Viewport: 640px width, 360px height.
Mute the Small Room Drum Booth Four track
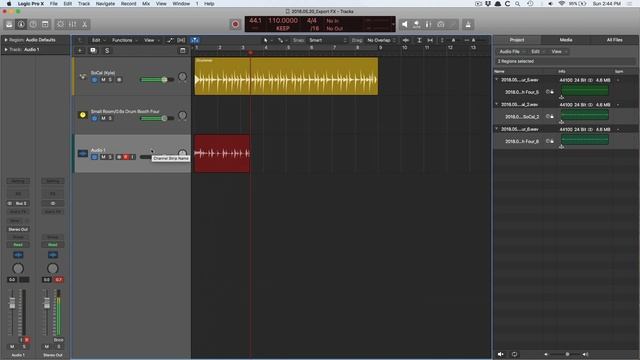[103, 118]
